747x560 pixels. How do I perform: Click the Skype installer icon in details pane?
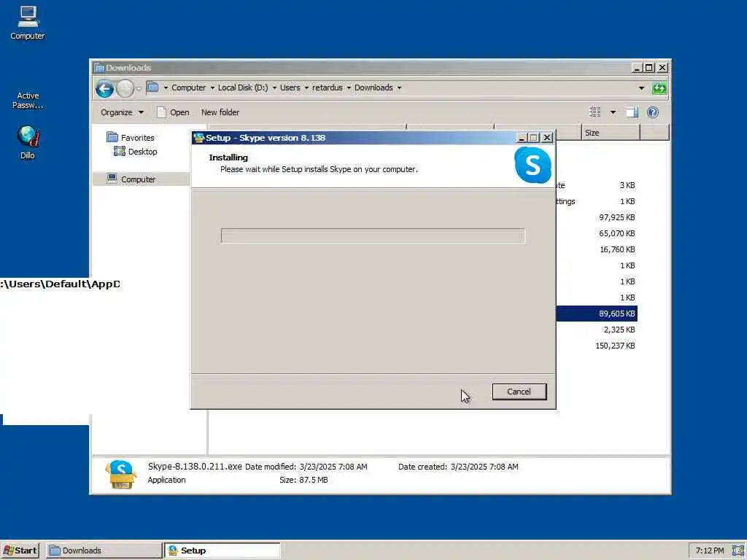point(121,474)
